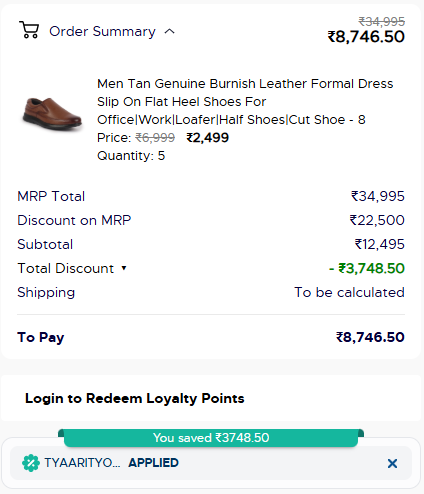Click Login to Redeem Loyalty Points
Screen dimensions: 424x494
(x=135, y=398)
